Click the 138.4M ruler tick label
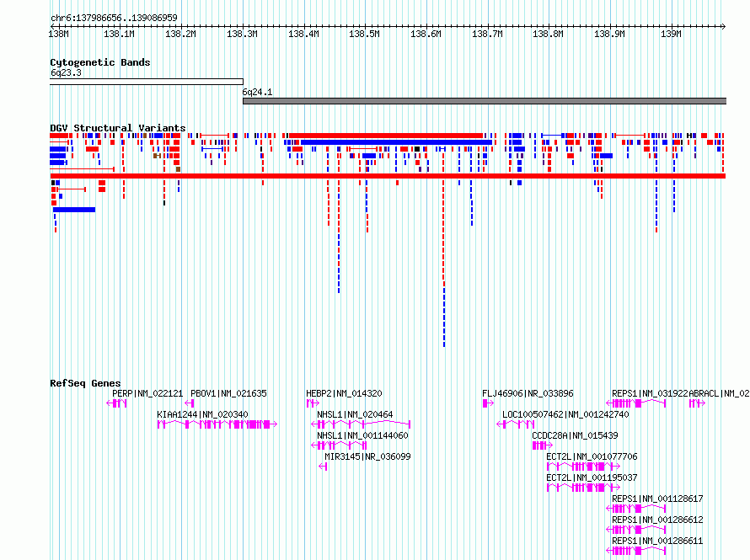The image size is (750, 560). click(x=303, y=34)
